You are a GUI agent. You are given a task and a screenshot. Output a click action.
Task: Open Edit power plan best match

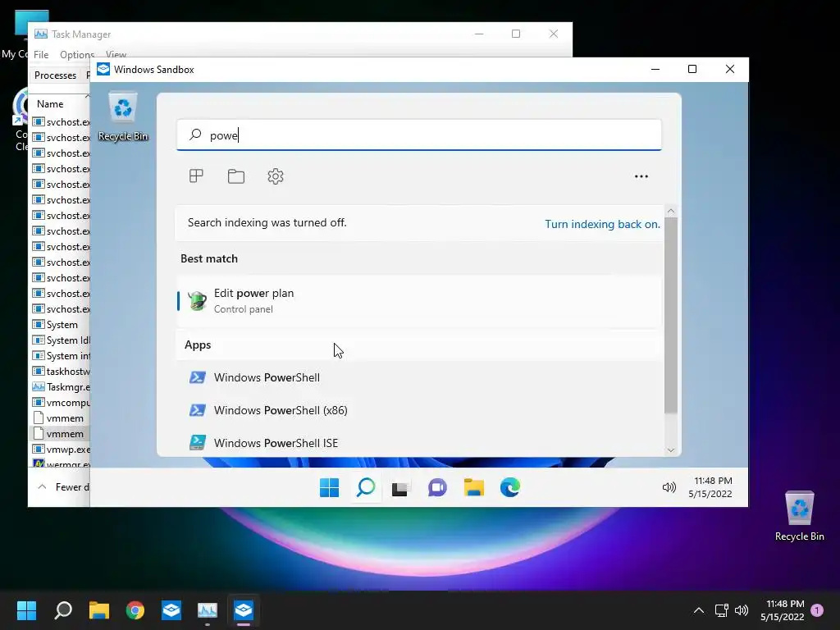pos(419,301)
